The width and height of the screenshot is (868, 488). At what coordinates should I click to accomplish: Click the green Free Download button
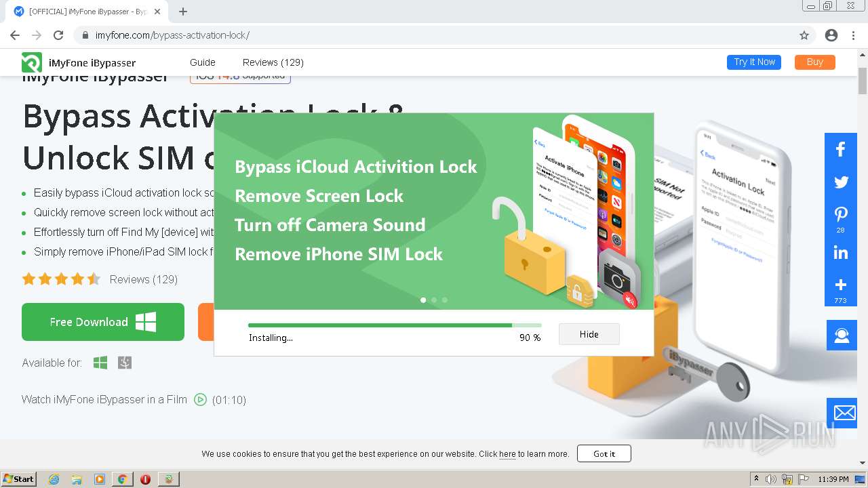103,322
